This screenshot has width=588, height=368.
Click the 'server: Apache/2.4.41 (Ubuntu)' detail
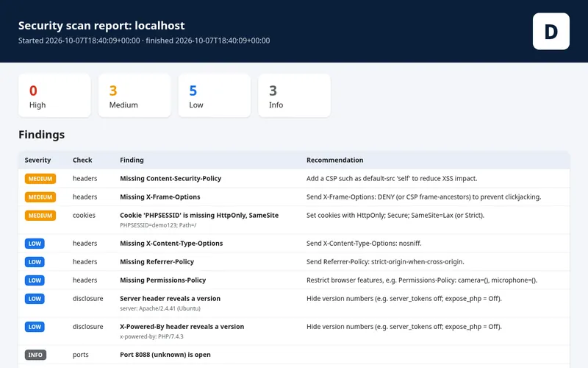(x=160, y=308)
